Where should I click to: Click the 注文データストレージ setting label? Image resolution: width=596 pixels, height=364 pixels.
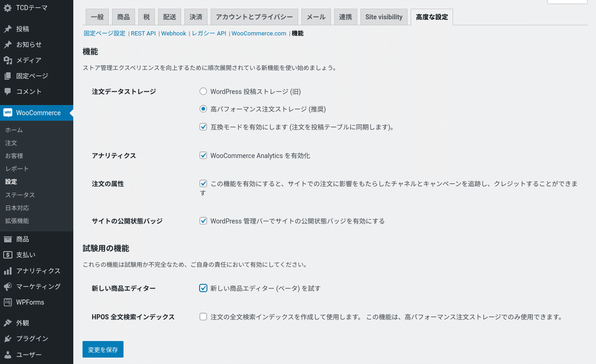click(124, 91)
